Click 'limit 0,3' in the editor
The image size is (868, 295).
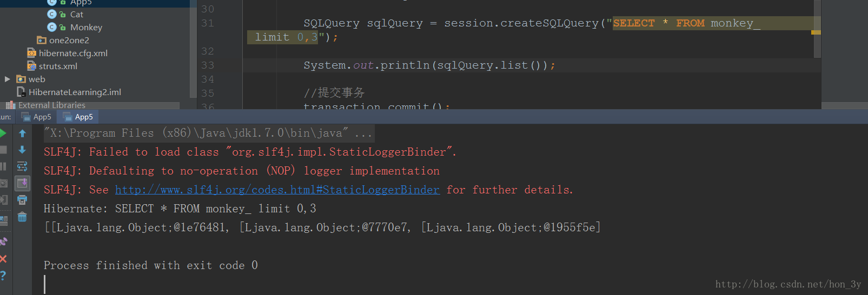286,37
